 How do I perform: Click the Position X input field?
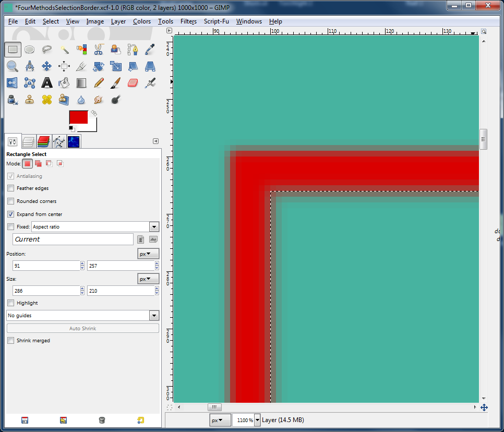point(44,265)
